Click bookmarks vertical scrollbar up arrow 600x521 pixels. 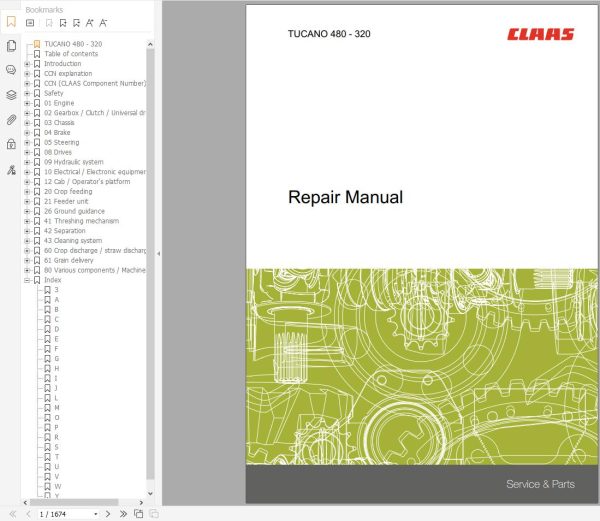[150, 44]
